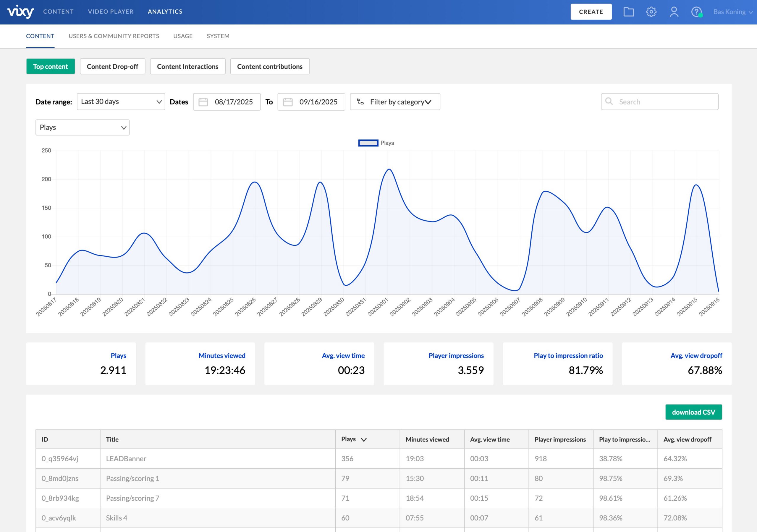Open the settings gear icon
The width and height of the screenshot is (757, 532).
coord(651,12)
